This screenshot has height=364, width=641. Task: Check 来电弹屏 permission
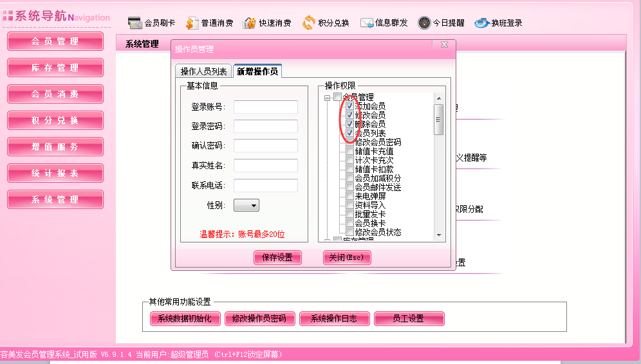(x=350, y=196)
